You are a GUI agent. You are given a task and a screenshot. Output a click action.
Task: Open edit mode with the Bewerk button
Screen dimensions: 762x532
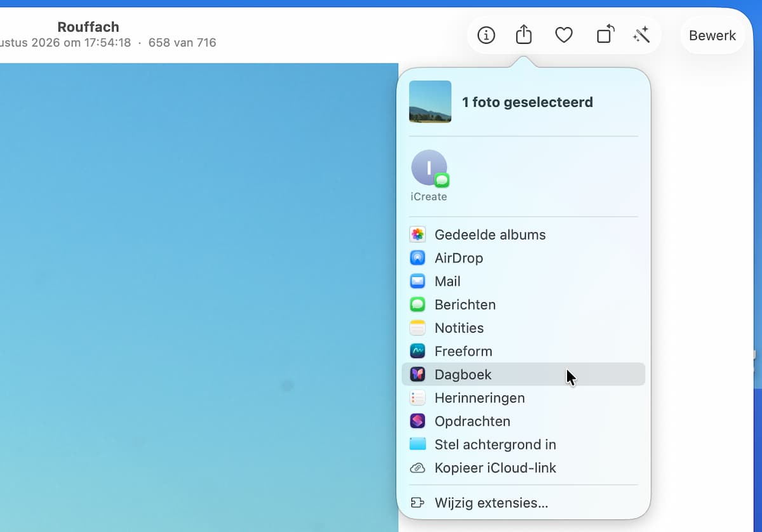712,36
